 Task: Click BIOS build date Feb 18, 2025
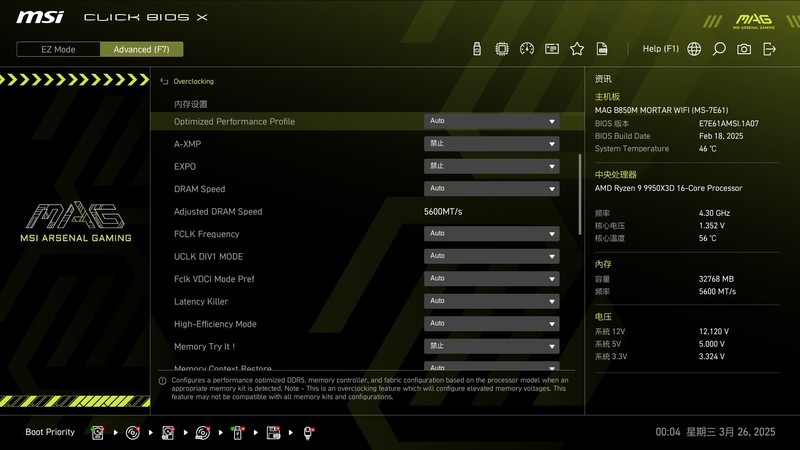[721, 136]
